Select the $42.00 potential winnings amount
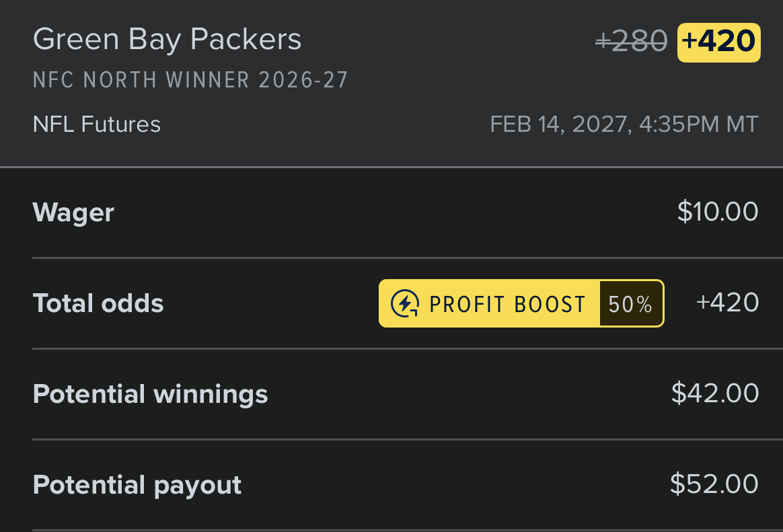Screen dimensions: 783x532 click(x=714, y=393)
